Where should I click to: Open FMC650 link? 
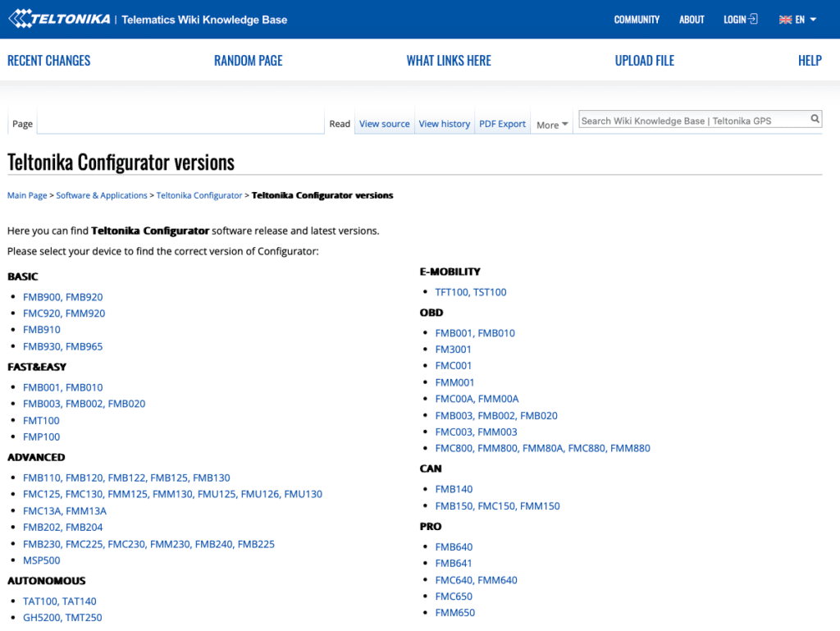coord(454,597)
